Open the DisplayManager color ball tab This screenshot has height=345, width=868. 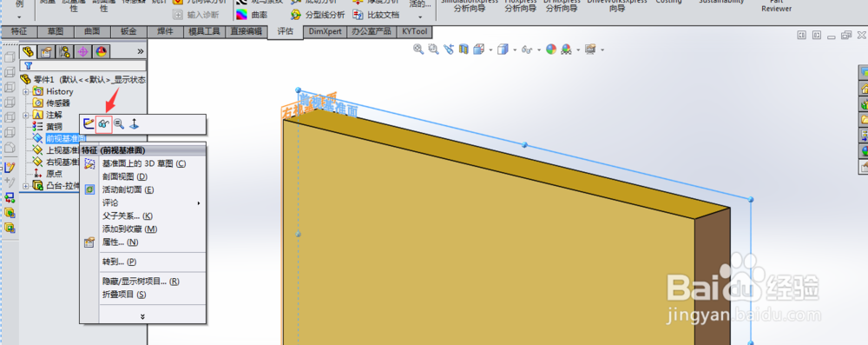coord(102,52)
